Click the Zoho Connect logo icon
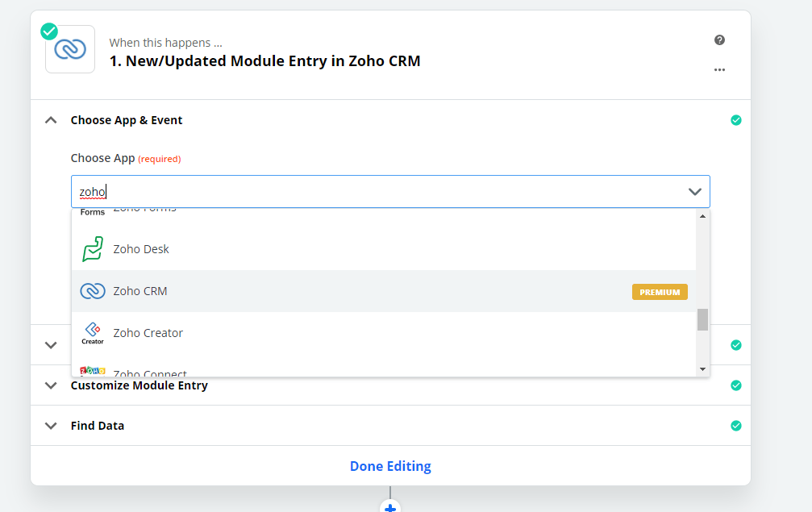Image resolution: width=812 pixels, height=512 pixels. pyautogui.click(x=93, y=371)
